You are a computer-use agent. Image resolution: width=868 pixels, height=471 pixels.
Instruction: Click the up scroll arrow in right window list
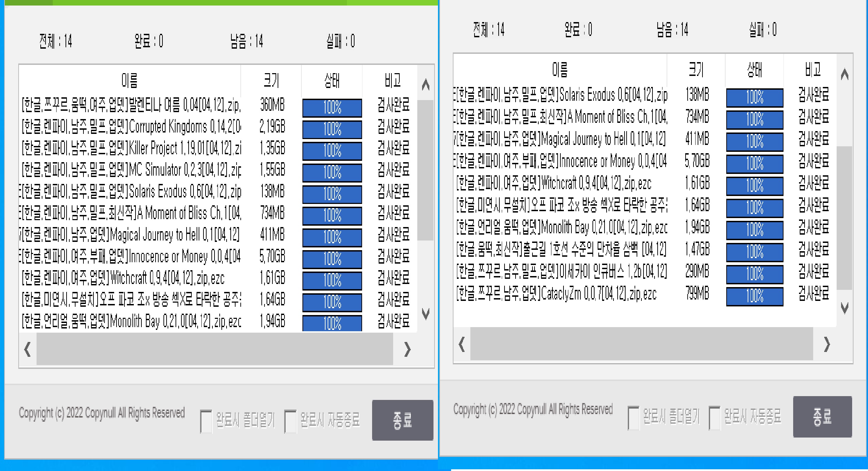[845, 74]
